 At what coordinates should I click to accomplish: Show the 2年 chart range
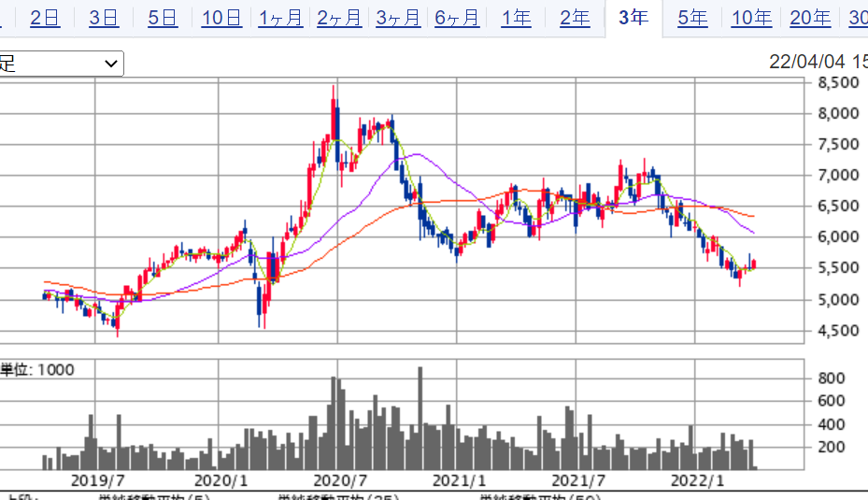pyautogui.click(x=575, y=19)
